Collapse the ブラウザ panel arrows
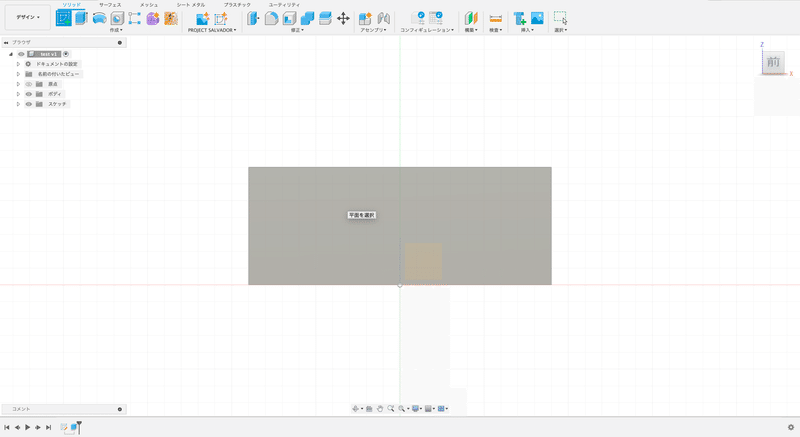The height and width of the screenshot is (437, 800). click(x=6, y=43)
